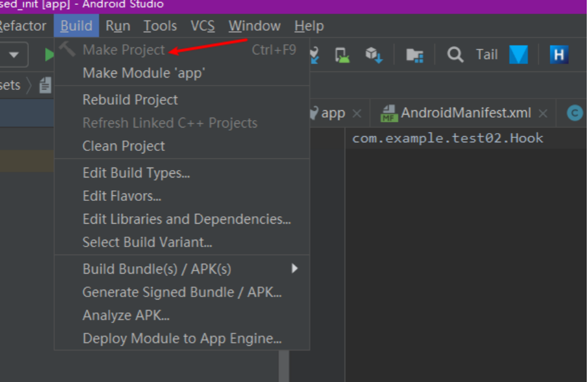
Task: Click the Tail toolbar button
Action: coord(487,55)
